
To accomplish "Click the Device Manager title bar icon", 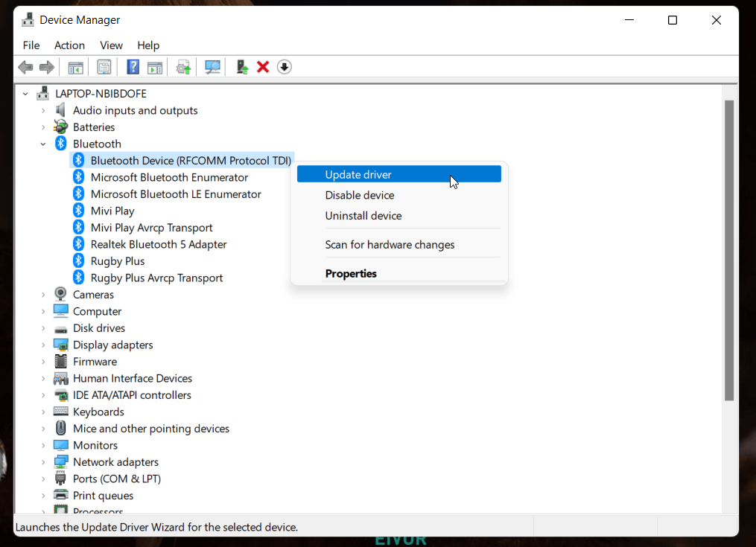I will tap(28, 20).
